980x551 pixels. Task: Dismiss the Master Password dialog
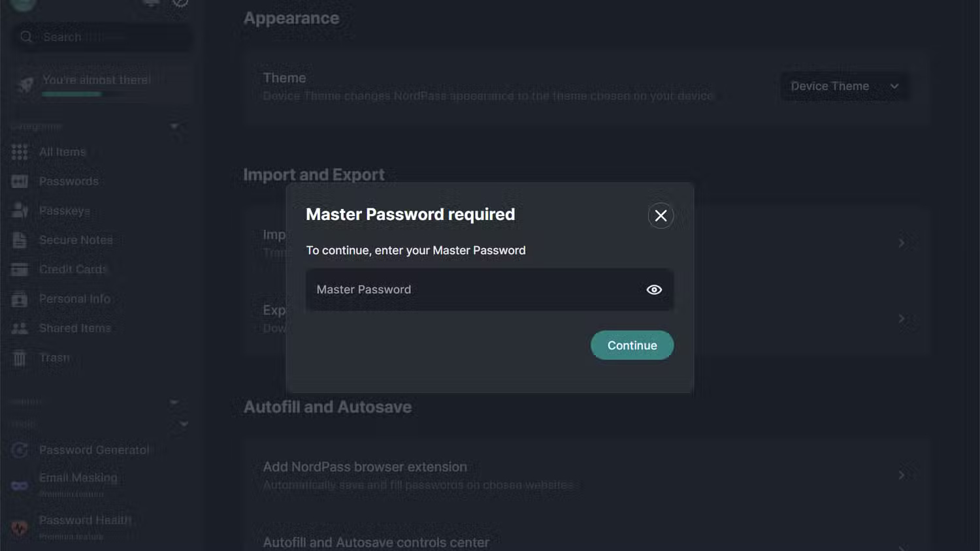pyautogui.click(x=661, y=215)
